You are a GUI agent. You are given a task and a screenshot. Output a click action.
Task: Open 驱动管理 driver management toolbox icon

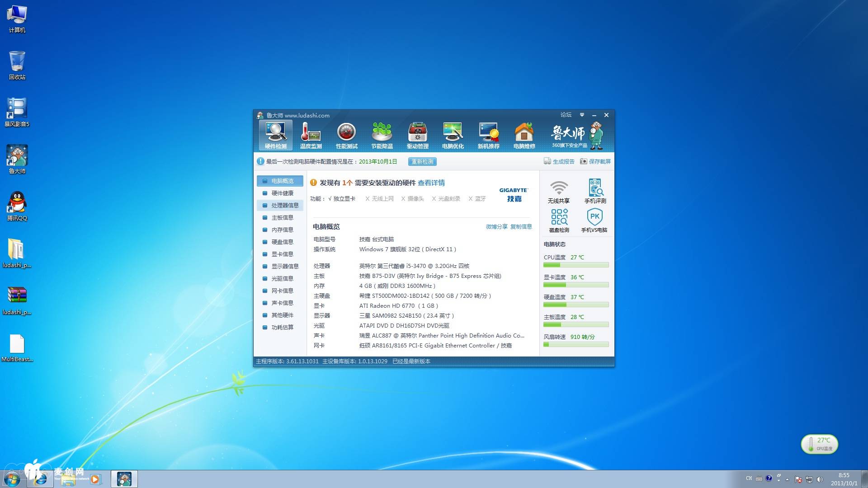click(417, 136)
